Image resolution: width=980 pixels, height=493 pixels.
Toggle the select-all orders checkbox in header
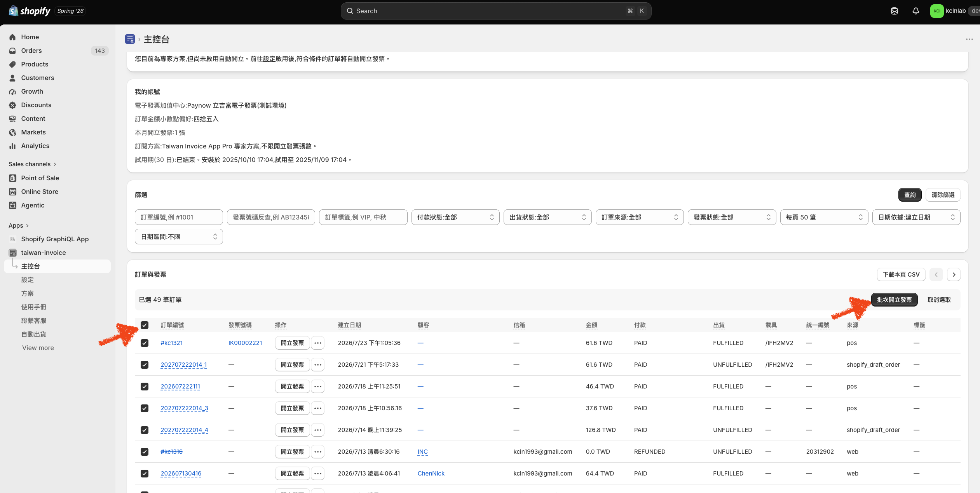[x=145, y=325]
